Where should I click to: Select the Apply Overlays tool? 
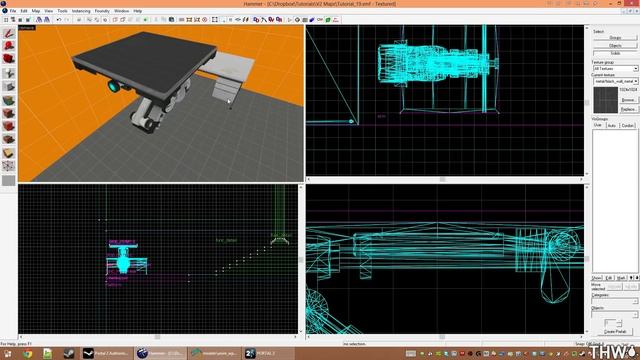[x=9, y=139]
